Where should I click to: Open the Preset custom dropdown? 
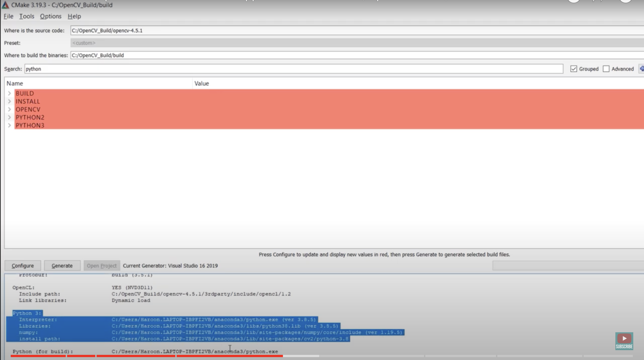357,43
